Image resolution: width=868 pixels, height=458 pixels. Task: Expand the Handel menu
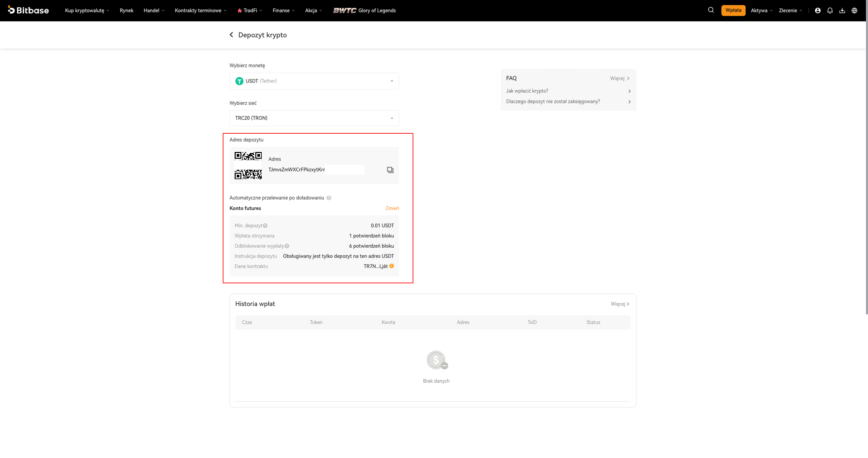154,11
